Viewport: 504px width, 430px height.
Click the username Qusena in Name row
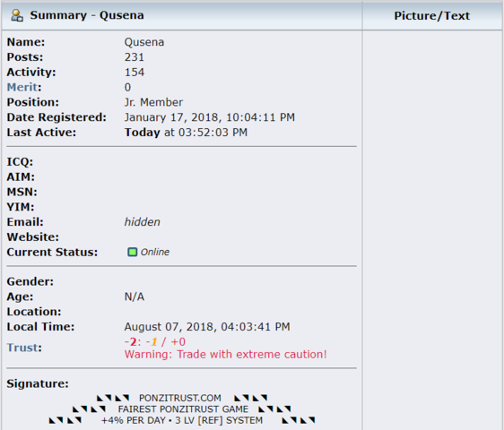144,42
